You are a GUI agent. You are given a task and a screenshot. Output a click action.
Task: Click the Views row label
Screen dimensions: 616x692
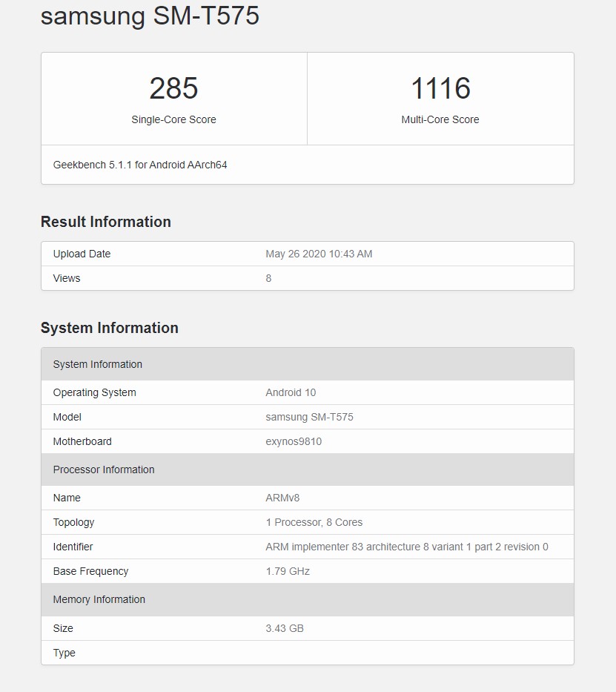pyautogui.click(x=67, y=278)
